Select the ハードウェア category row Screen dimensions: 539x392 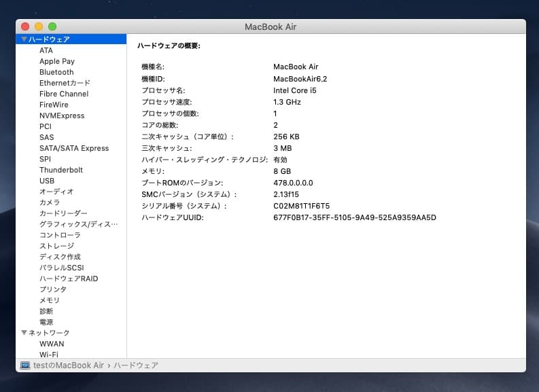(71, 39)
